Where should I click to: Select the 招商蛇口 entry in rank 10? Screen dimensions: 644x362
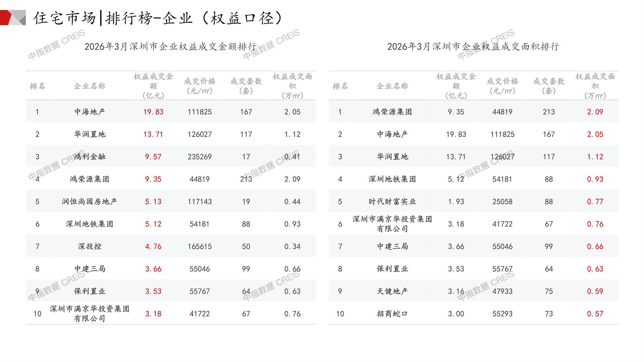[392, 314]
